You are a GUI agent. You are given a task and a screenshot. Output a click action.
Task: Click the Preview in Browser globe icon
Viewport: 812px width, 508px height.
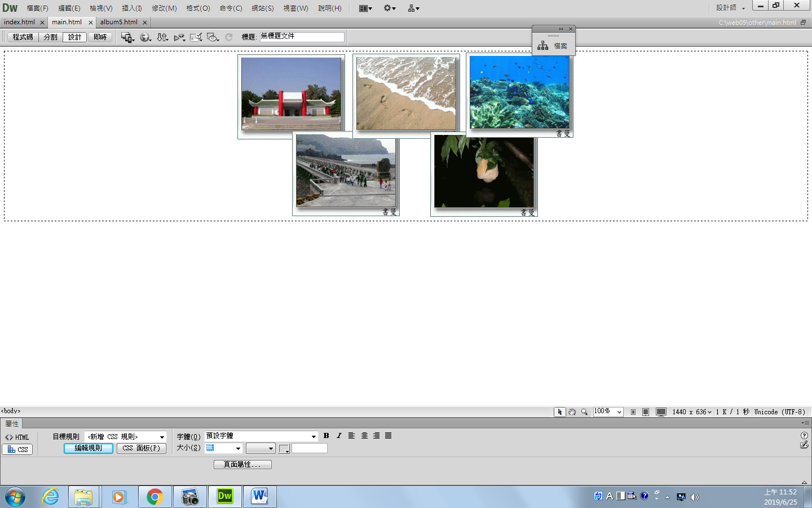(x=145, y=37)
